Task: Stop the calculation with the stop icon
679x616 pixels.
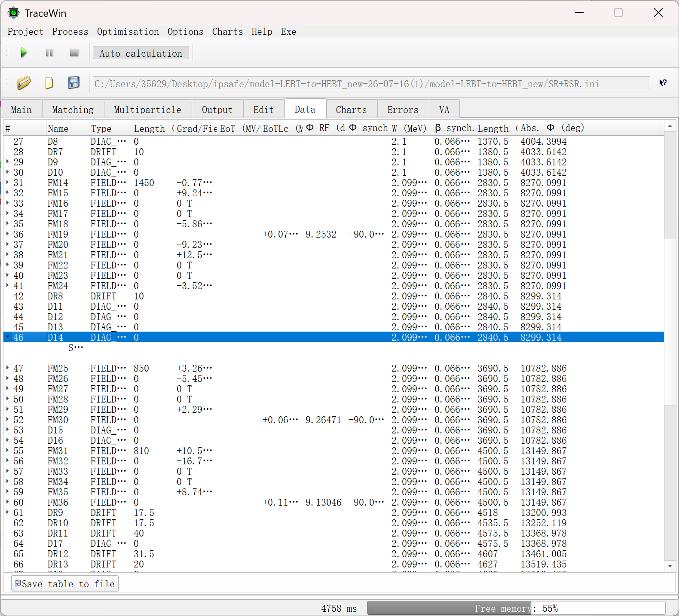Action: (x=74, y=53)
